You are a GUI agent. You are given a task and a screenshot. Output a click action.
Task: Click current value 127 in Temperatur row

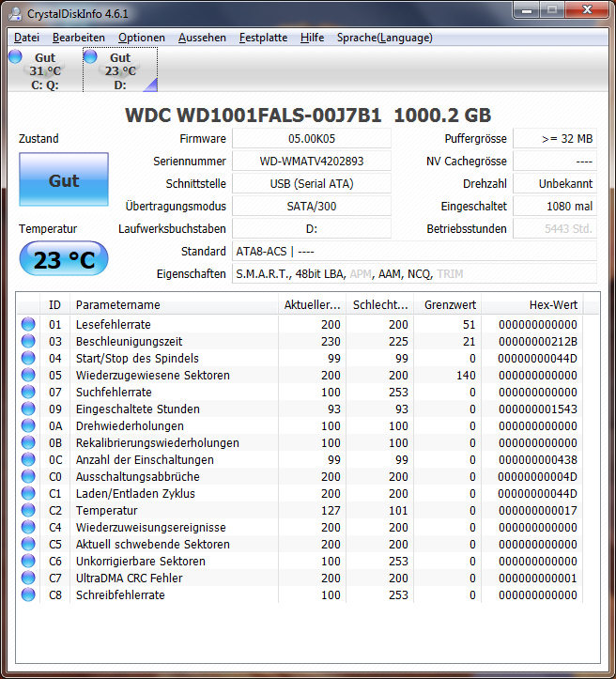tap(331, 510)
